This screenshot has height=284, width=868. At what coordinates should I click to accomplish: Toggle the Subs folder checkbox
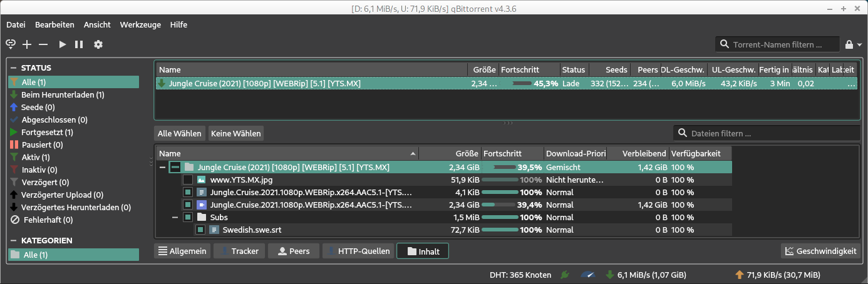pyautogui.click(x=187, y=217)
